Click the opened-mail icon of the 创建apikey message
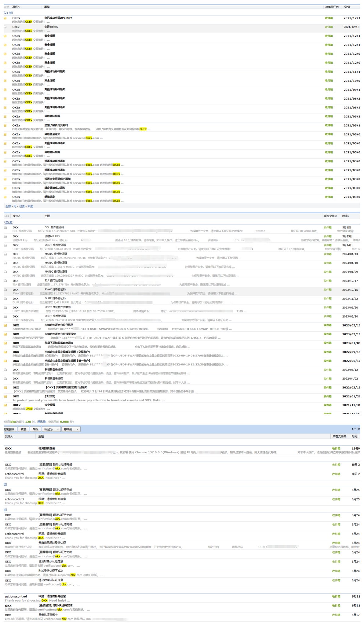 5,27
